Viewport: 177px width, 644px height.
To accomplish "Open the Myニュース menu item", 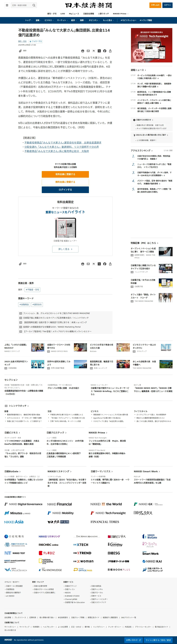I will pos(74,14).
